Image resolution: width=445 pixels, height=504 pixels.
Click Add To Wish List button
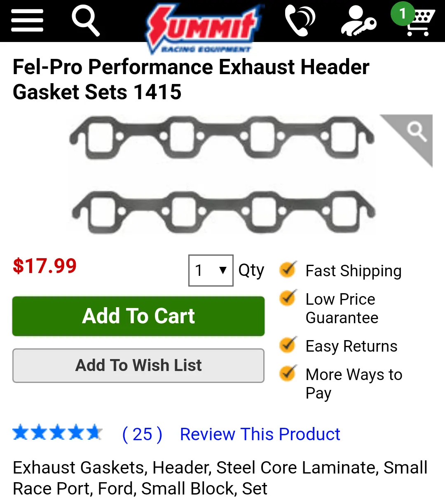[x=138, y=366]
